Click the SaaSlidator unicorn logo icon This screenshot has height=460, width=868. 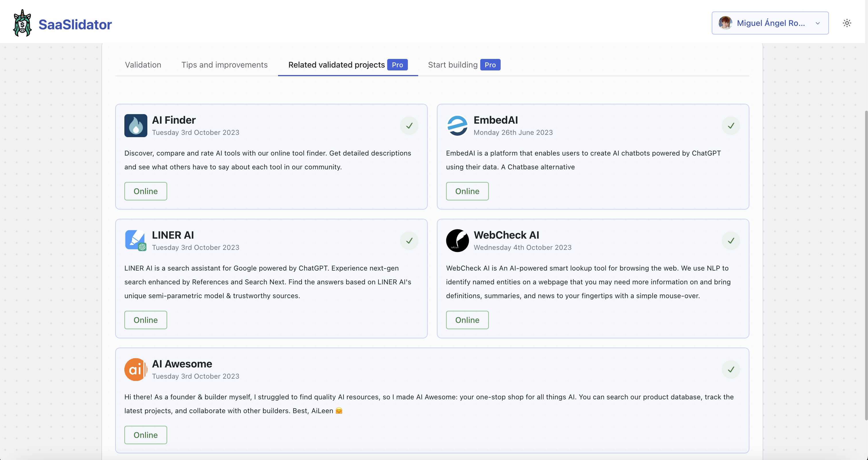[x=22, y=23]
